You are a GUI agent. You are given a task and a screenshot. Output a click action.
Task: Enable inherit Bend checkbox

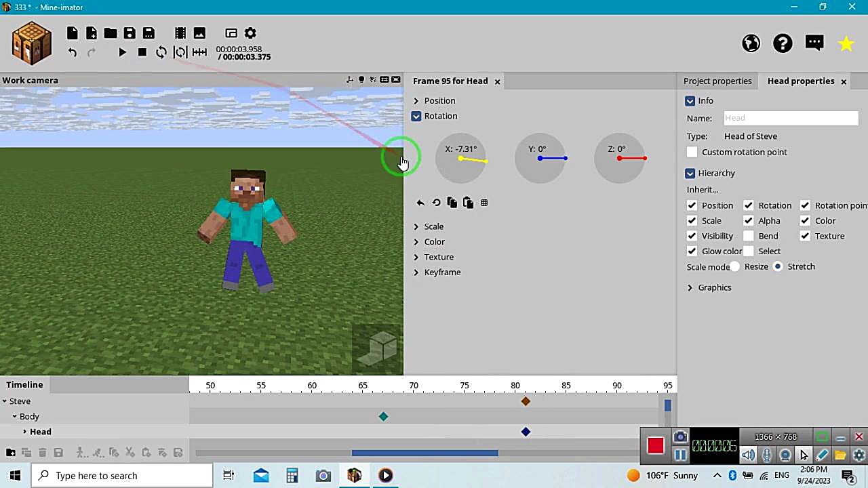[749, 236]
